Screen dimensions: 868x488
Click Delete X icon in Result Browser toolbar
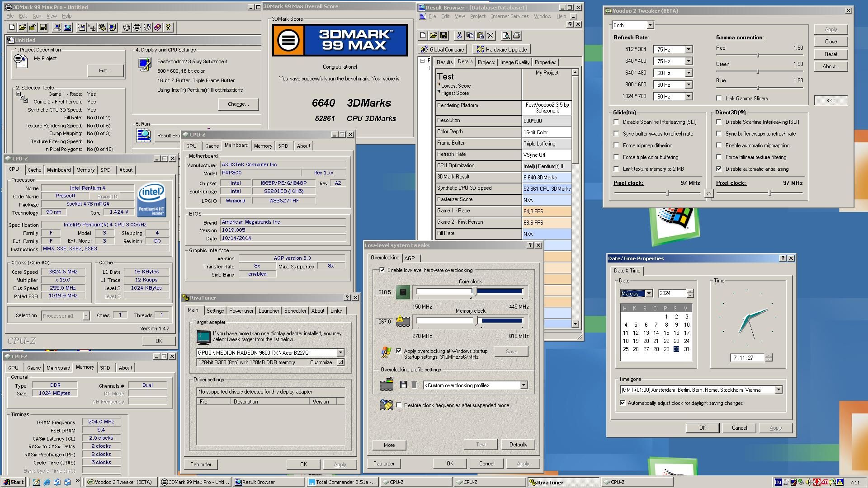coord(491,35)
